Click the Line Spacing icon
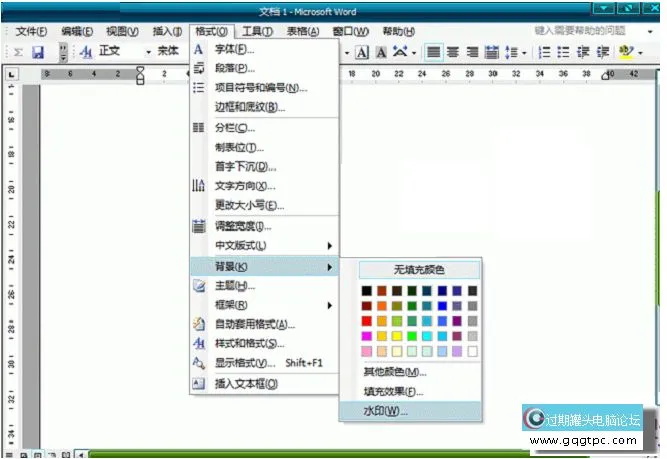Image resolution: width=667 pixels, height=459 pixels. pyautogui.click(x=511, y=52)
